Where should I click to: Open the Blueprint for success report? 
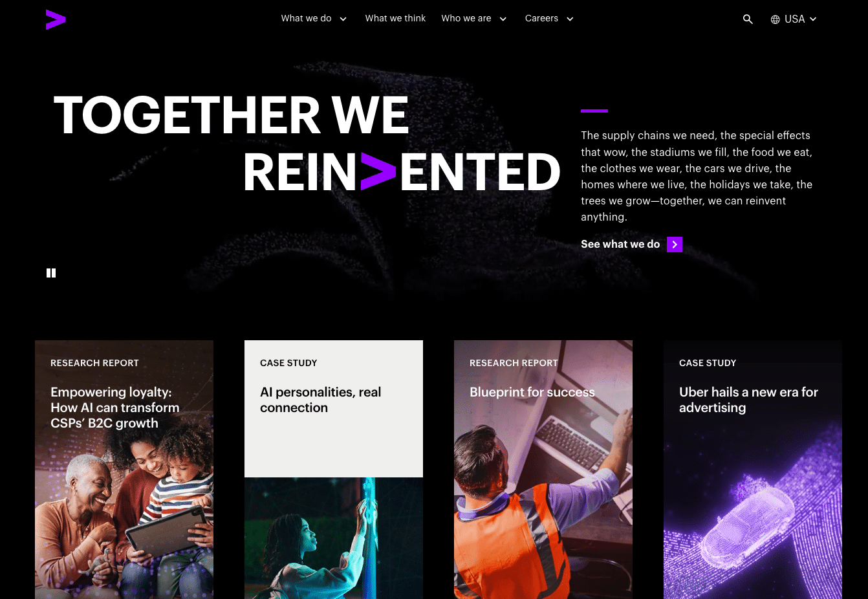click(x=532, y=392)
